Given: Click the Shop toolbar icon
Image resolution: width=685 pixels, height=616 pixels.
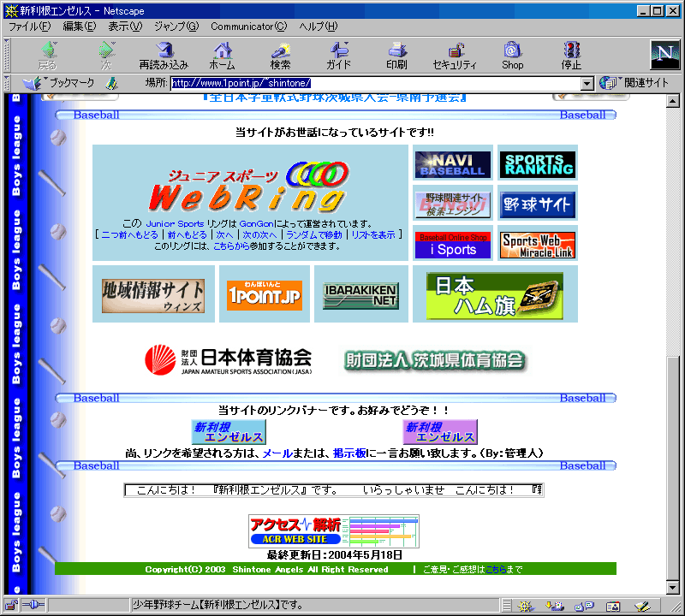Looking at the screenshot, I should (512, 56).
